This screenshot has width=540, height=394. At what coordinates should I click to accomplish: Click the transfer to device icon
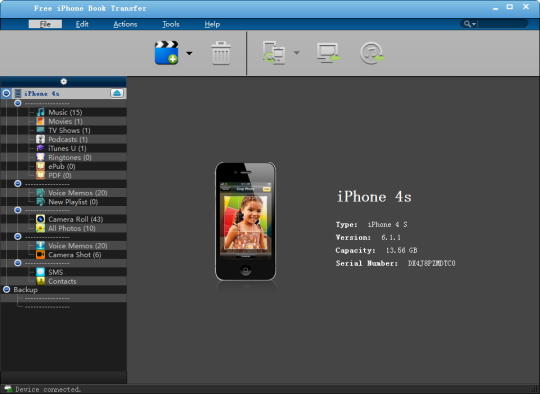[274, 53]
